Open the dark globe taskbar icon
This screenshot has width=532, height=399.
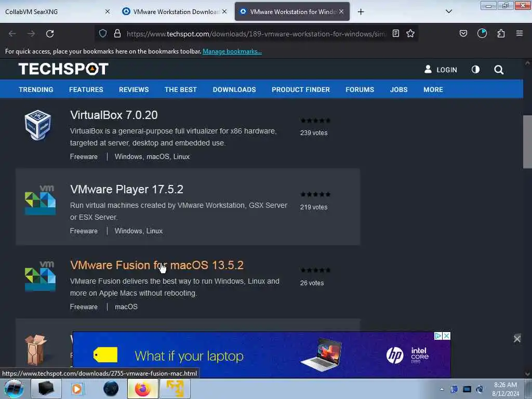111,389
